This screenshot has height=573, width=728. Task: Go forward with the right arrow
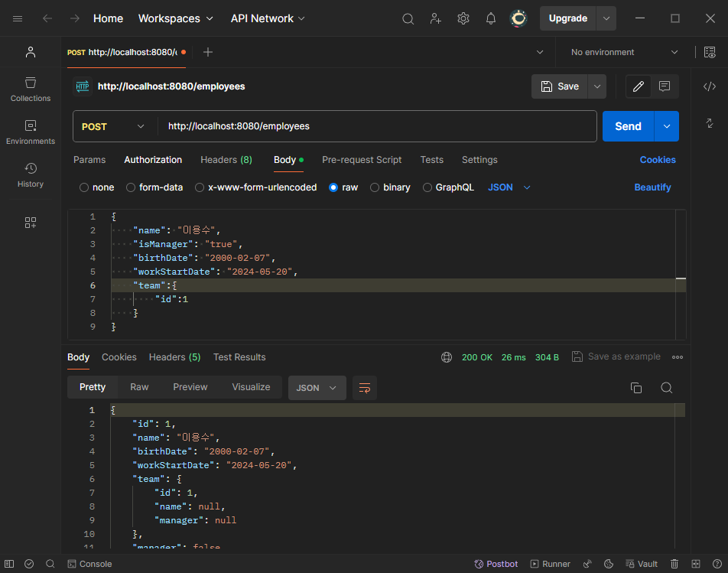[x=74, y=18]
